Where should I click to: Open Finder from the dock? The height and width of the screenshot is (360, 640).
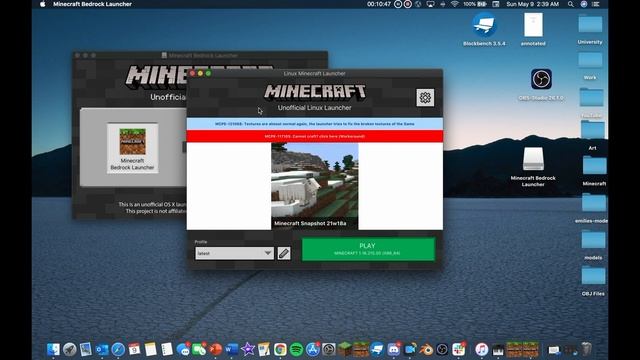click(x=53, y=350)
